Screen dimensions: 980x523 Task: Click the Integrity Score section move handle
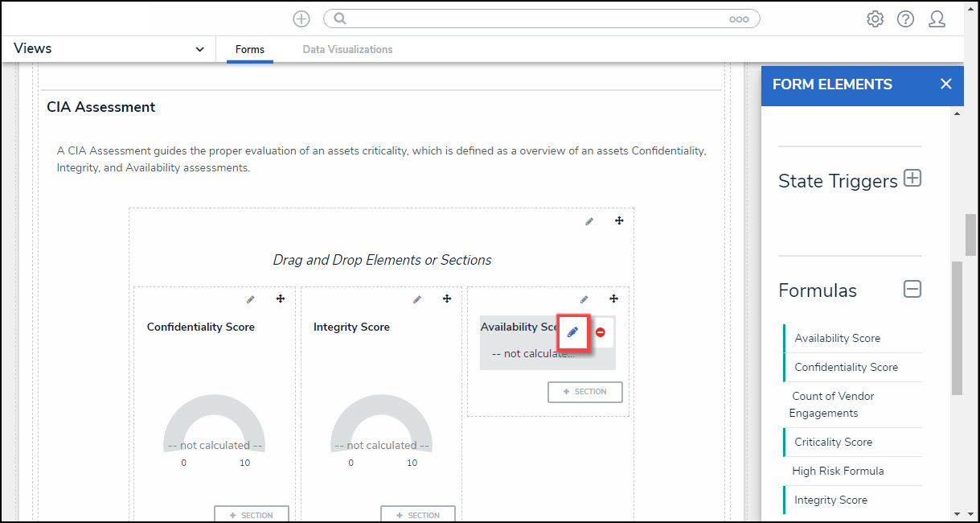[x=447, y=299]
